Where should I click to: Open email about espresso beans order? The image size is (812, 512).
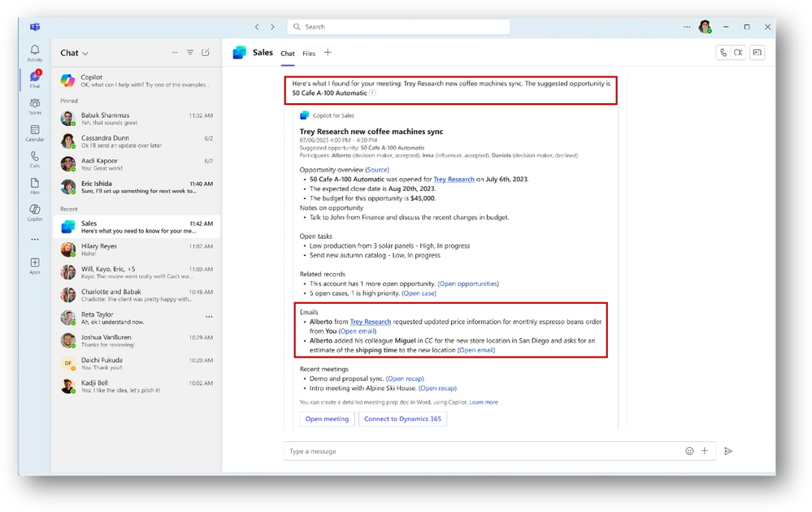pyautogui.click(x=358, y=332)
